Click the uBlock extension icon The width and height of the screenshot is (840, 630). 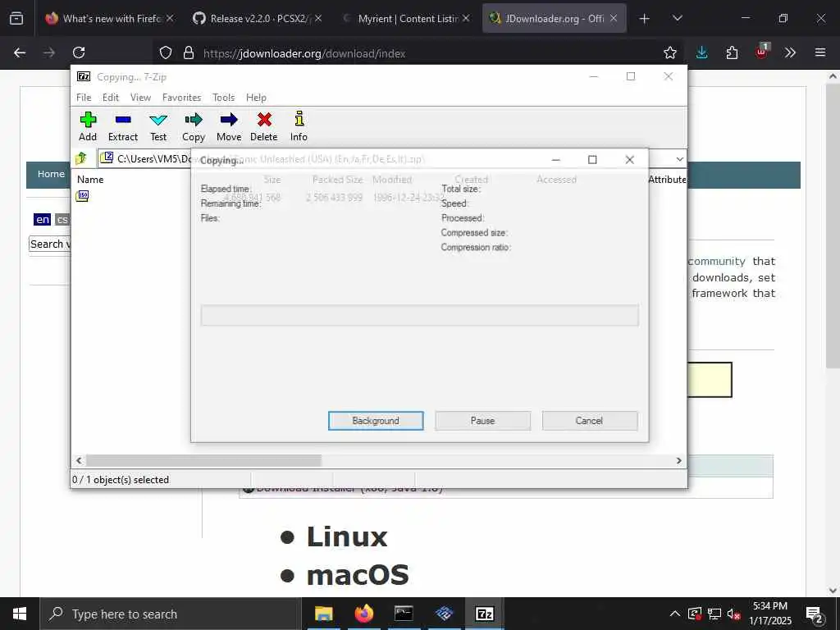(762, 52)
